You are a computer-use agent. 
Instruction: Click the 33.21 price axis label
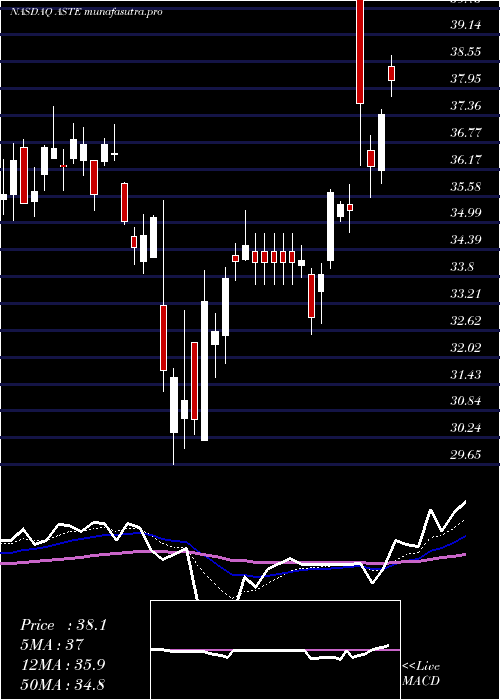pos(465,294)
